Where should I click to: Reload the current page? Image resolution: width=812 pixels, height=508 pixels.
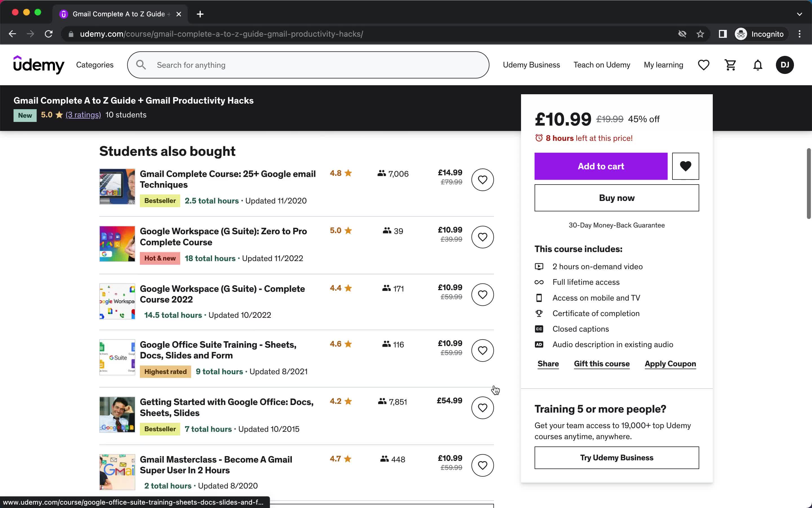coord(49,34)
